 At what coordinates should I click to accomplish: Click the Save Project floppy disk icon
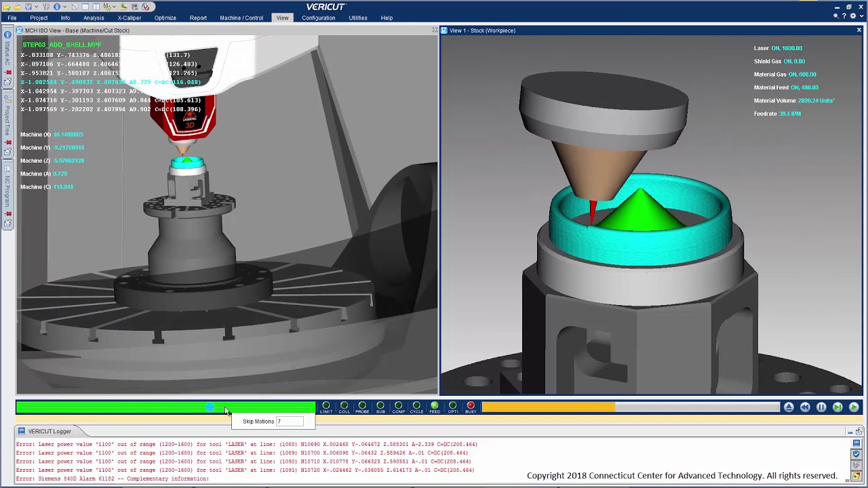[28, 7]
